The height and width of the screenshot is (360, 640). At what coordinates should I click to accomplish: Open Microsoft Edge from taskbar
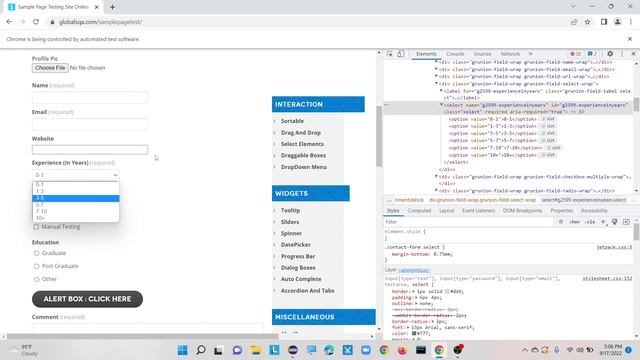pyautogui.click(x=329, y=350)
